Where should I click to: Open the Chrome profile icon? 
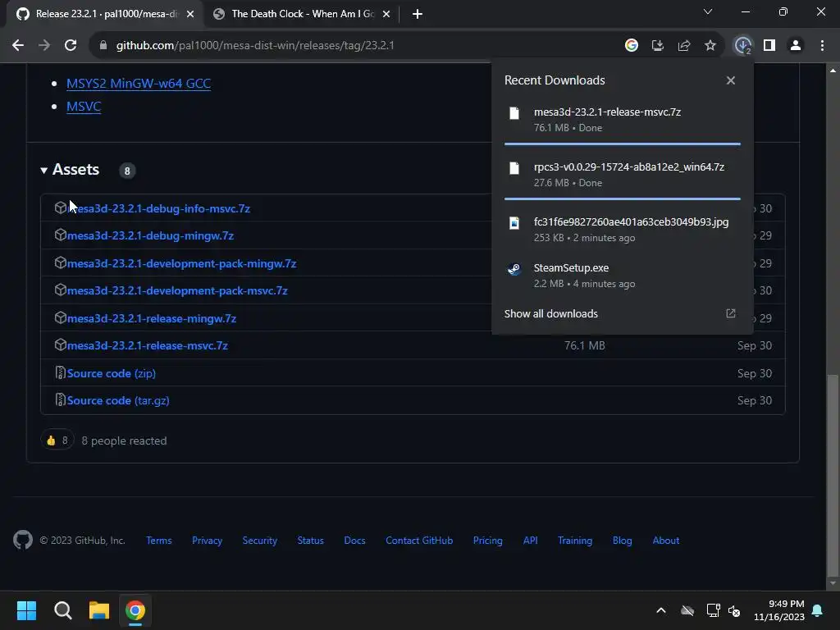click(796, 46)
